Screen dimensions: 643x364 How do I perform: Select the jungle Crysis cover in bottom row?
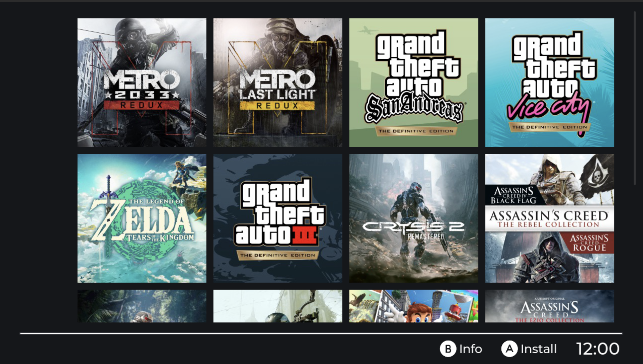pos(142,306)
